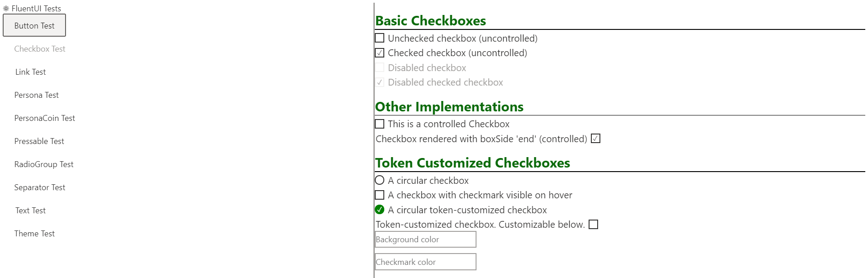Open the 'Checkbox Test' page
868x278 pixels.
tap(40, 48)
